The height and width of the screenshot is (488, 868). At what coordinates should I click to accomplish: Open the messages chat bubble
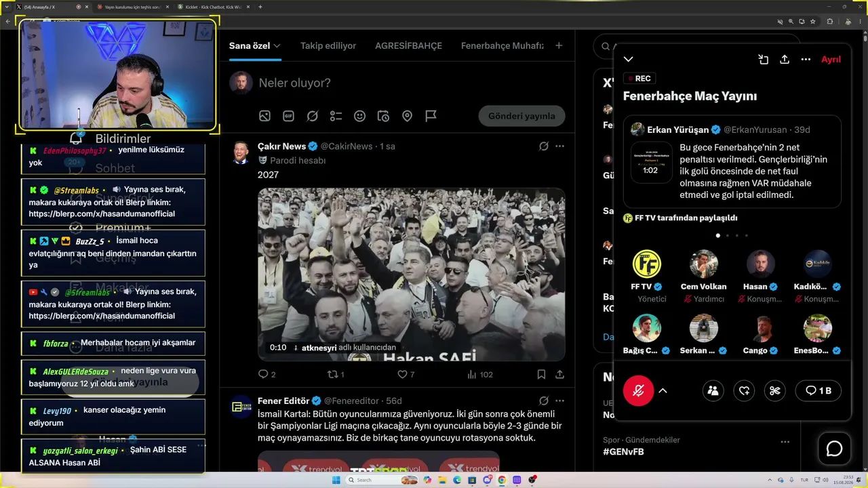pos(834,449)
